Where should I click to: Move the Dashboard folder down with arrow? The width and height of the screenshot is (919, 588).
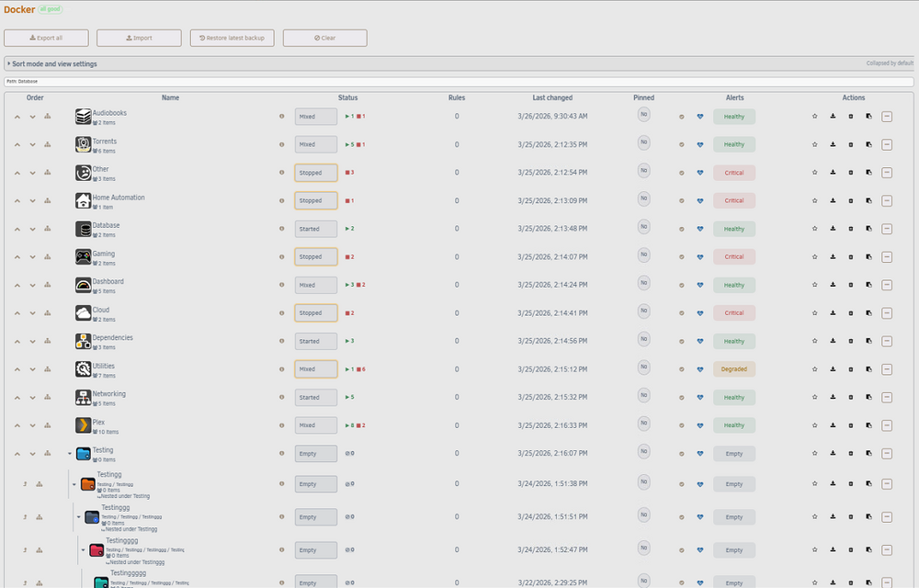tap(33, 285)
